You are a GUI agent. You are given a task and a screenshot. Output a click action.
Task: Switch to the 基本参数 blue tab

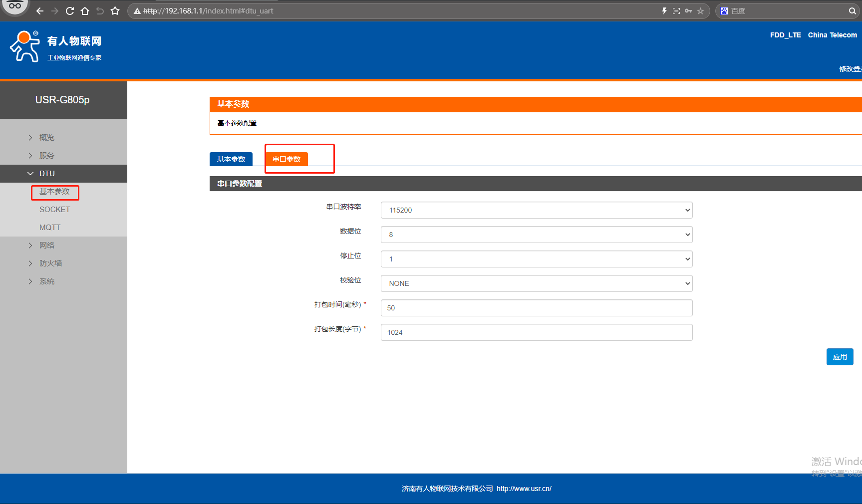(231, 159)
